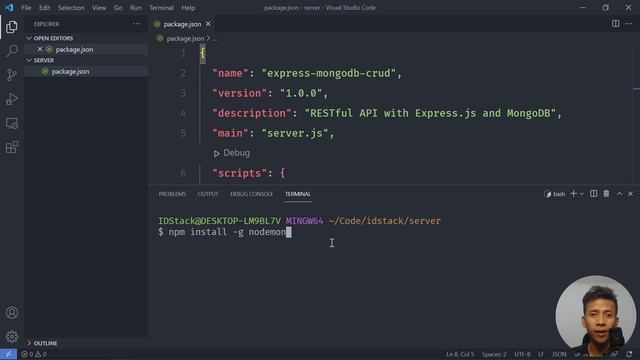Image resolution: width=640 pixels, height=360 pixels.
Task: Switch to the Debug Console tab
Action: click(251, 194)
